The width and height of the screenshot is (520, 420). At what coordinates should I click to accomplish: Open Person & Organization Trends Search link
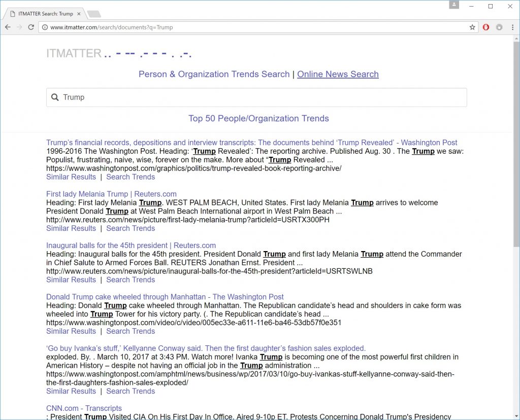pyautogui.click(x=214, y=74)
